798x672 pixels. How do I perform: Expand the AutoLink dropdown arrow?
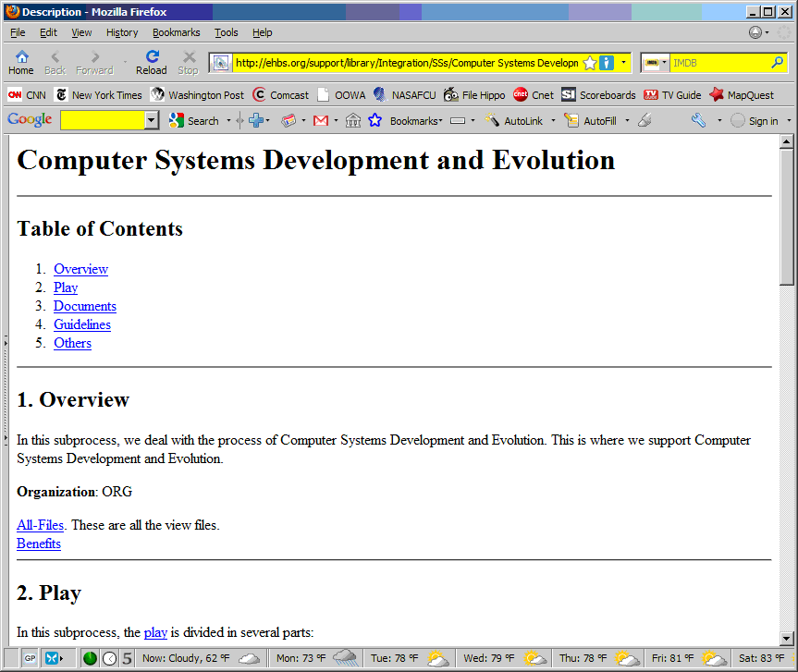[x=553, y=120]
